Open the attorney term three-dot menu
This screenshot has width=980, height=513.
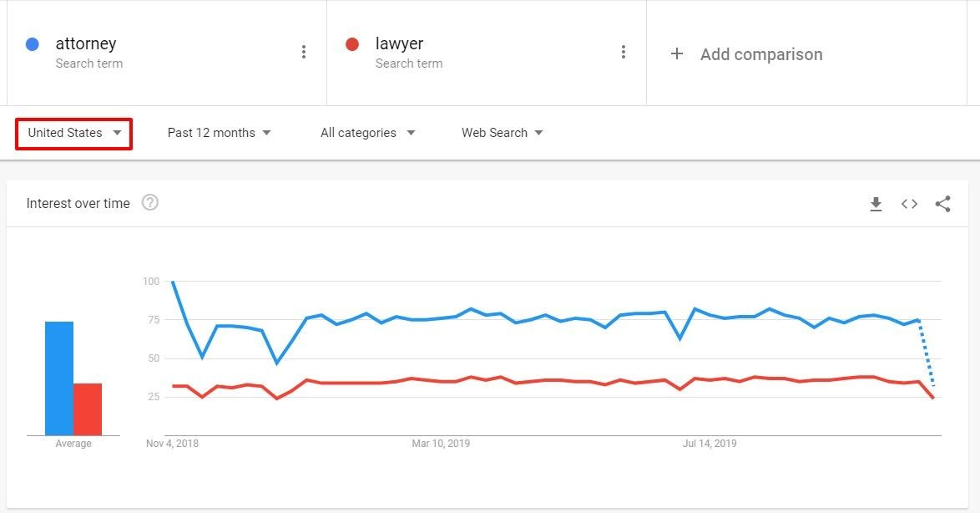click(x=304, y=52)
